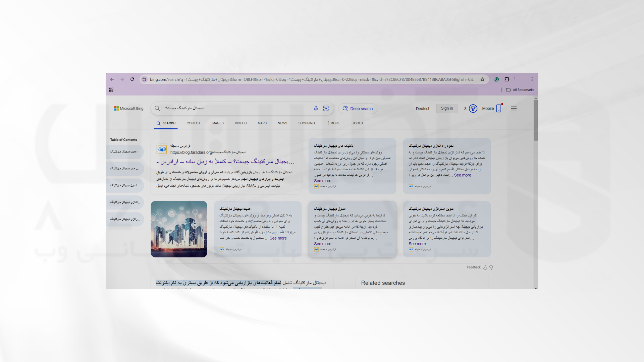The width and height of the screenshot is (644, 362).
Task: Open the Mobile phone icon
Action: [x=499, y=108]
